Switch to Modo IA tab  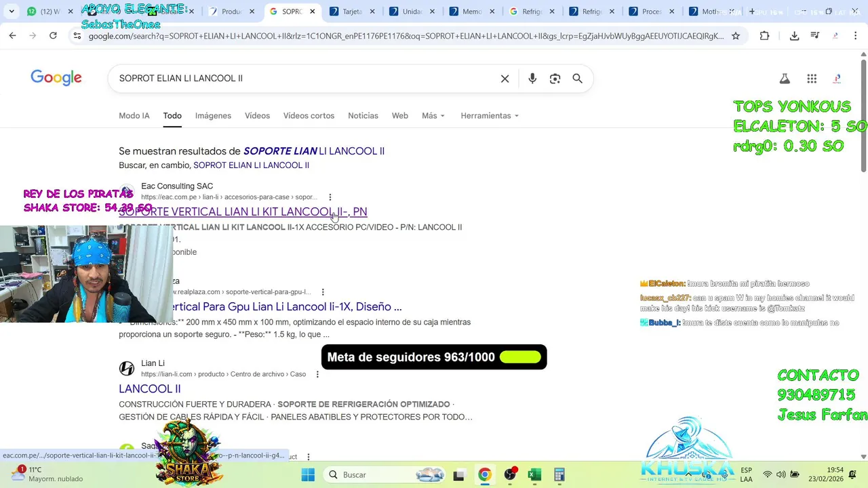tap(134, 116)
